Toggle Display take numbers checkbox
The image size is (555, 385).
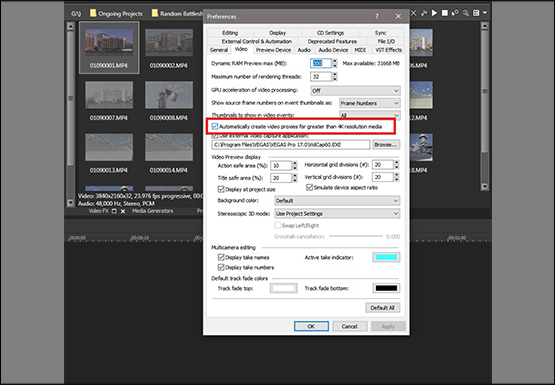221,268
